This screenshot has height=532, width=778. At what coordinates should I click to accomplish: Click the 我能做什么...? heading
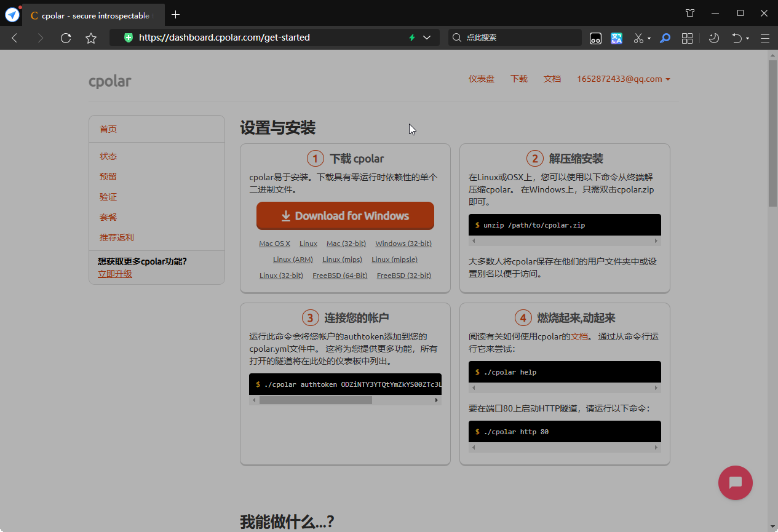pos(287,522)
